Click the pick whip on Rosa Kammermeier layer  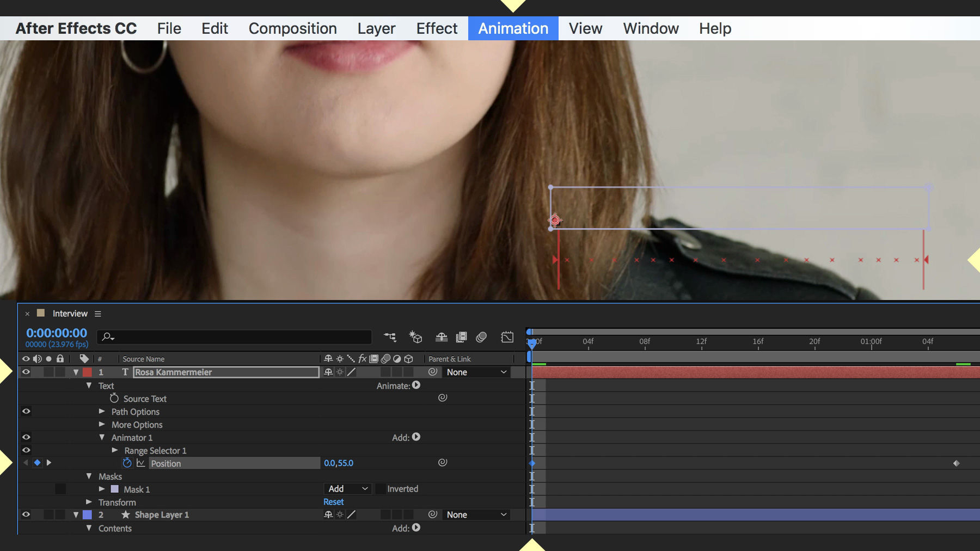click(432, 372)
